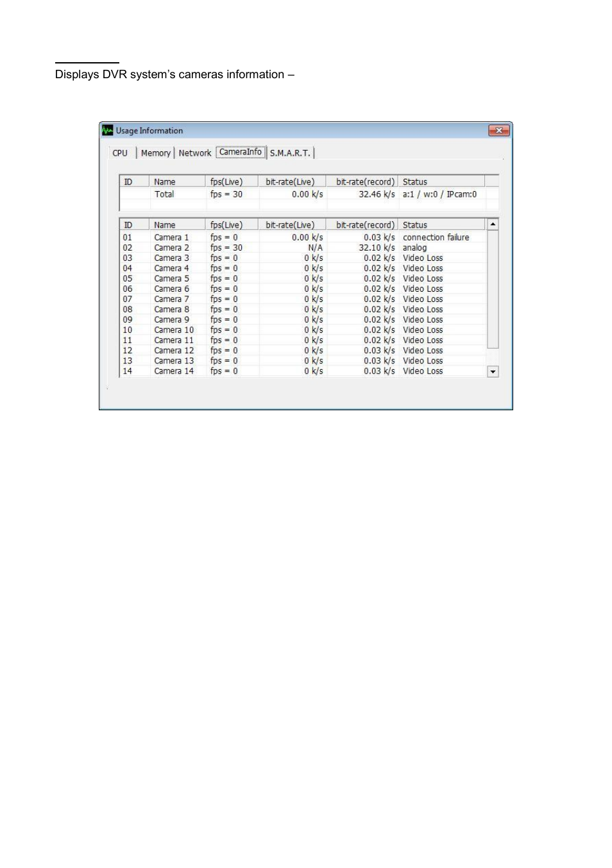Select the CameraInfo tab
612x868 pixels.
click(x=241, y=152)
